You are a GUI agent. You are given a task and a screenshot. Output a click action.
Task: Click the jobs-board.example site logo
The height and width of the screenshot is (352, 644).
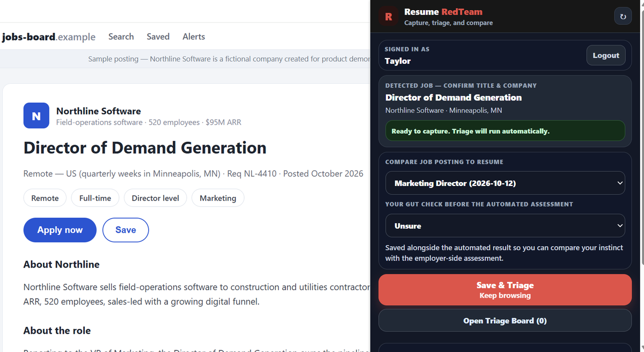tap(49, 37)
